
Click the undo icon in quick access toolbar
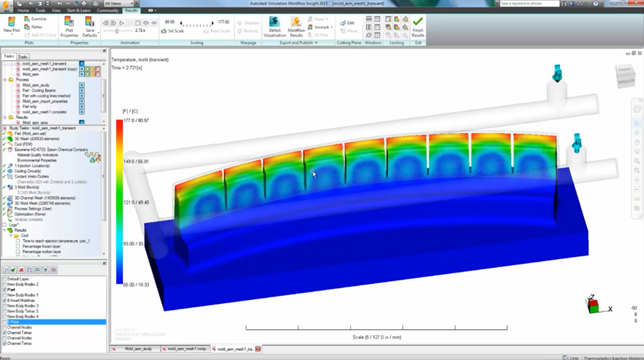click(59, 3)
